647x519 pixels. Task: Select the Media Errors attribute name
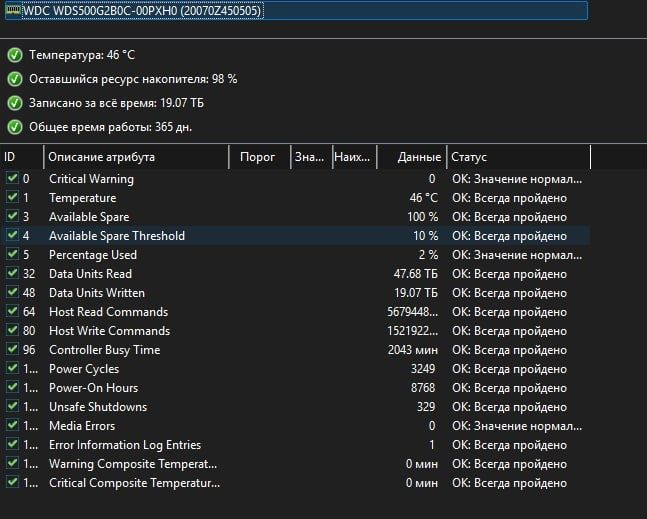pyautogui.click(x=82, y=426)
